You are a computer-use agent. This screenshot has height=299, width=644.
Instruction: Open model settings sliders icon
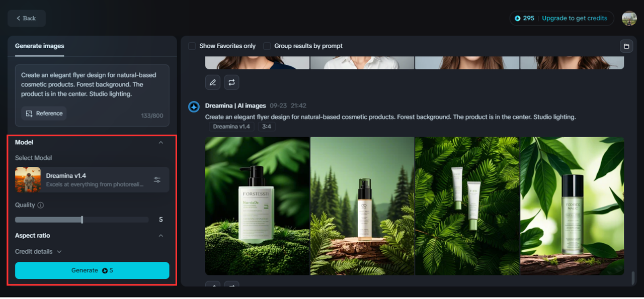click(x=157, y=180)
